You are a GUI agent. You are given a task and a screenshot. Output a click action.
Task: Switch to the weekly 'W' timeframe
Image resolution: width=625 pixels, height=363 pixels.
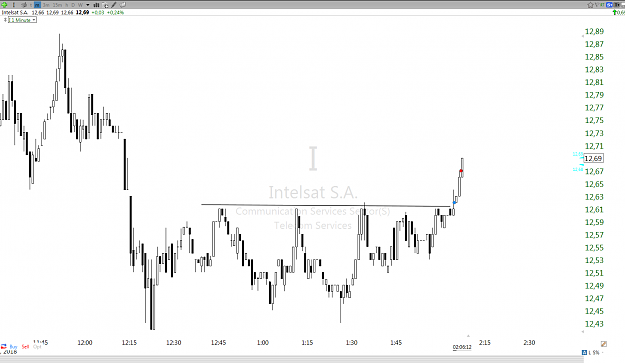(x=80, y=5)
